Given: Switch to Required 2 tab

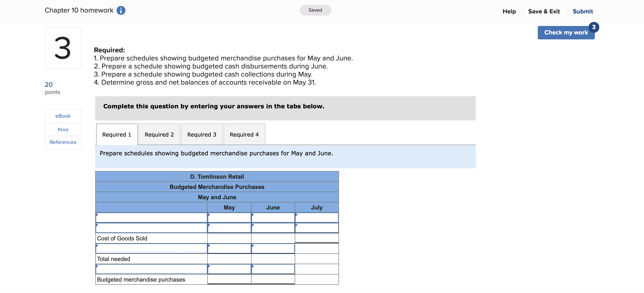Looking at the screenshot, I should pos(159,135).
